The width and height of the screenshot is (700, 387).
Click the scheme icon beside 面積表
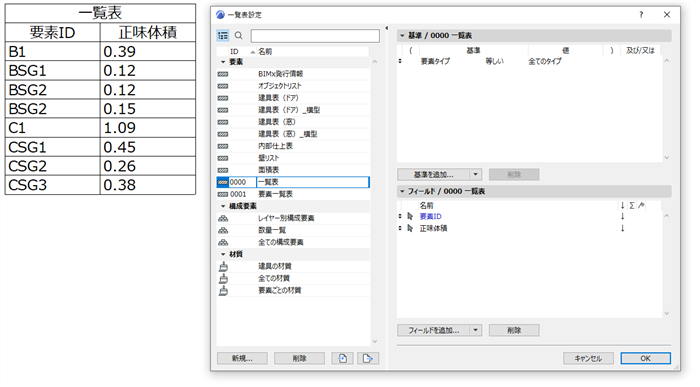point(223,171)
